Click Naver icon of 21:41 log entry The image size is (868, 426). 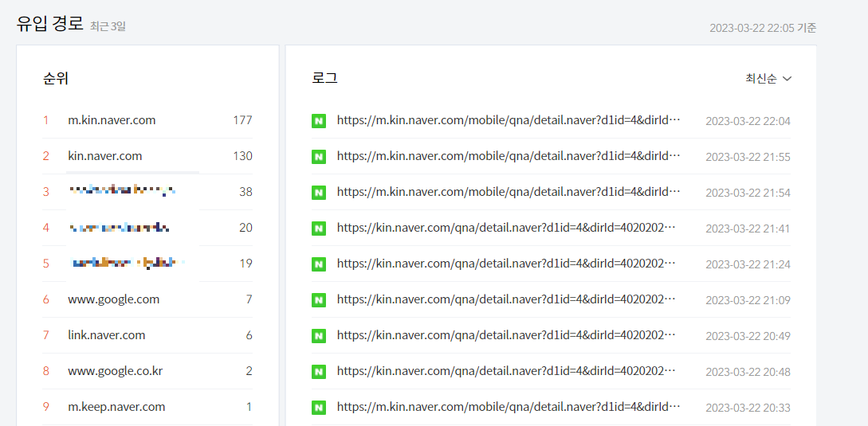[x=318, y=228]
